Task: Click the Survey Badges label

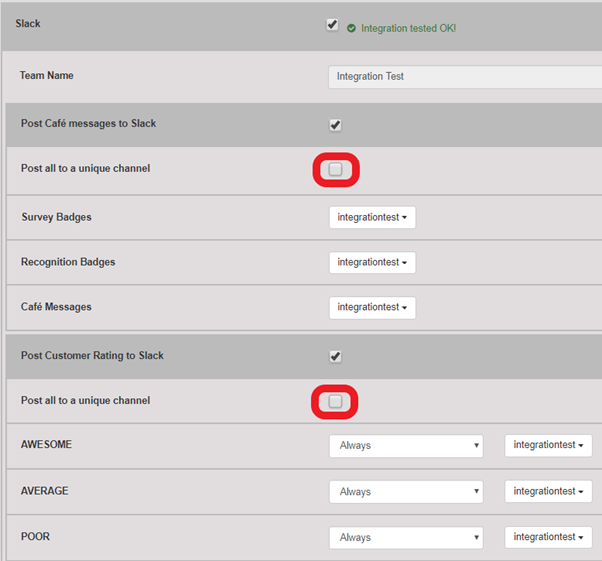Action: click(56, 217)
